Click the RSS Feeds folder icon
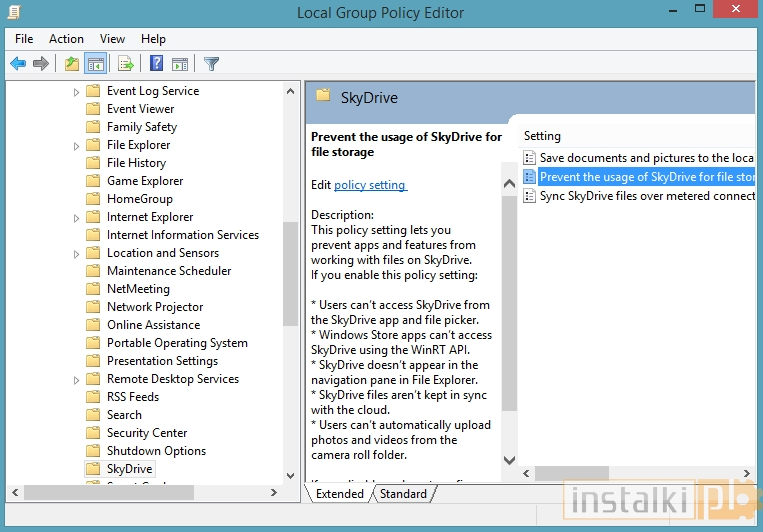Screen dimensions: 763x532 click(x=93, y=397)
